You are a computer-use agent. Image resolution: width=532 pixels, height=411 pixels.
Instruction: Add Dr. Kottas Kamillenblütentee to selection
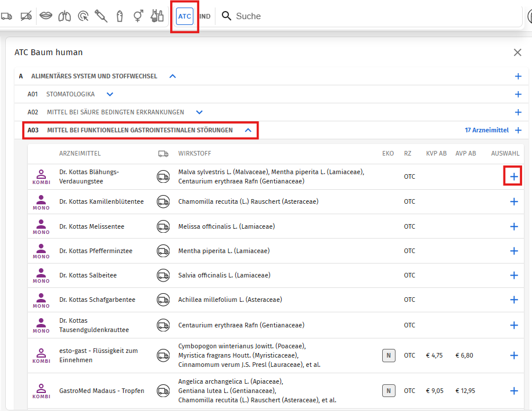[x=514, y=202]
